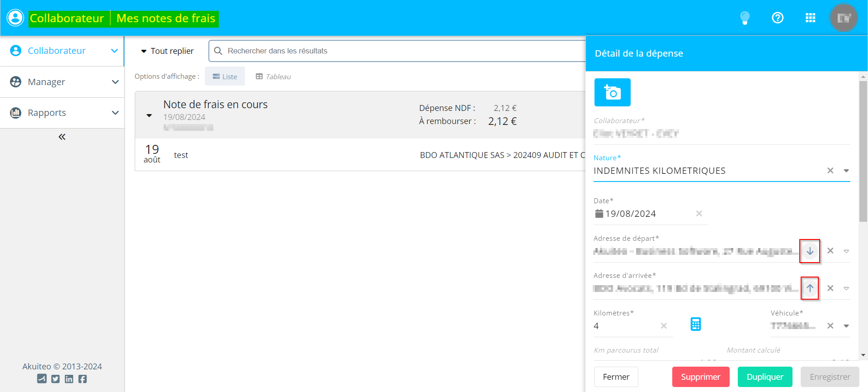
Task: Click the Dupliquer button
Action: pos(764,377)
